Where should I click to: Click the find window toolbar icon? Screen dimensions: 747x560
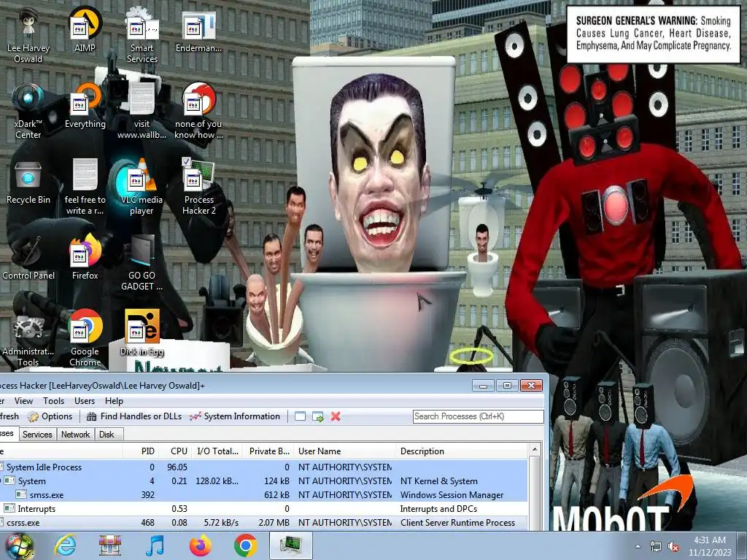tap(300, 416)
